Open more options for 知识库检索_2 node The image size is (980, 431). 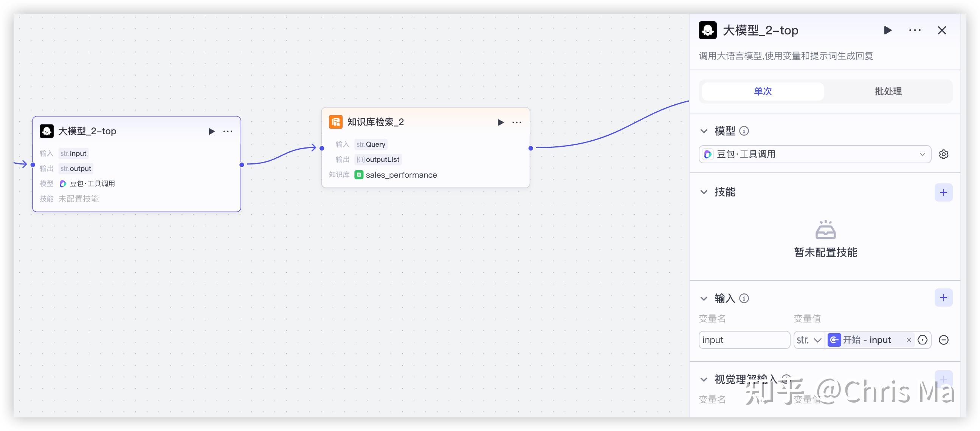(516, 122)
